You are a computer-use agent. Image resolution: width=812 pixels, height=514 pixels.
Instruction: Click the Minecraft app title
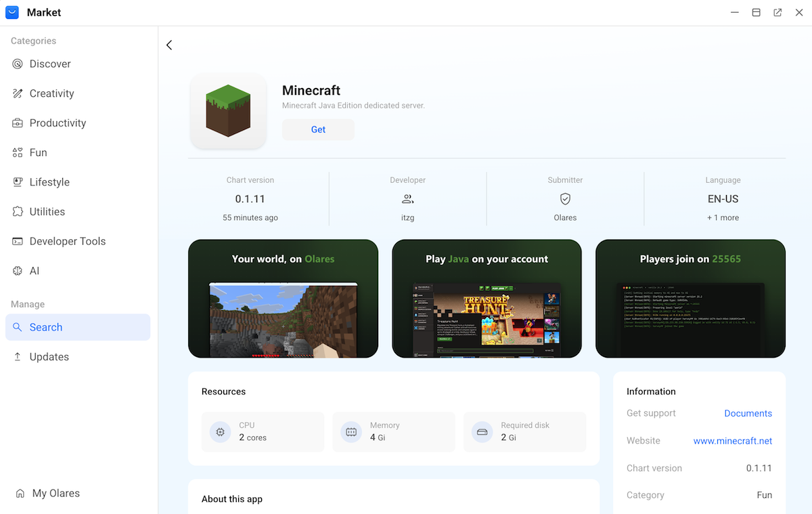pos(311,91)
